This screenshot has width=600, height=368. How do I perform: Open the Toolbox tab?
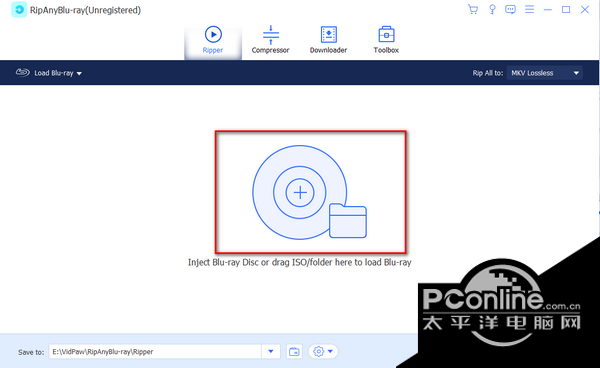[x=386, y=40]
